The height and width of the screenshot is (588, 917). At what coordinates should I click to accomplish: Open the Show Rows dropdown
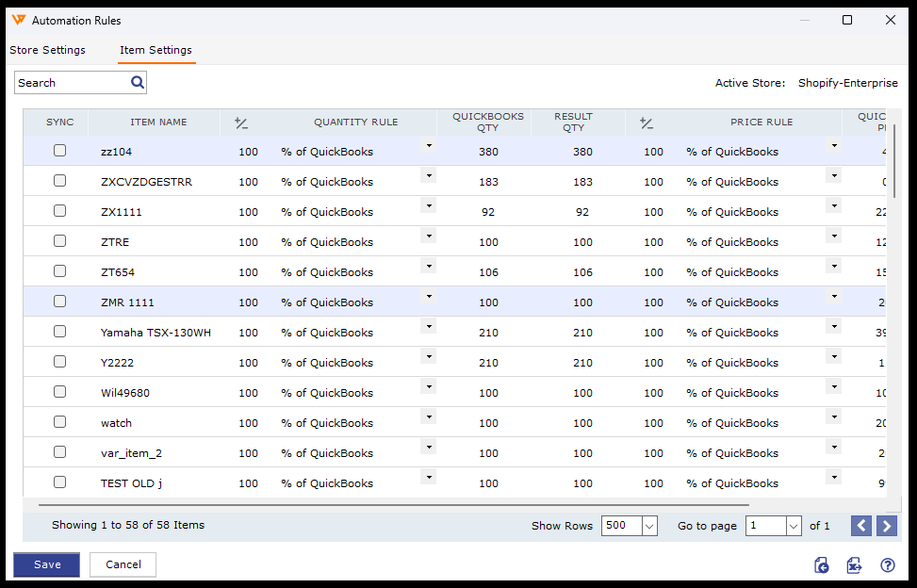point(649,526)
